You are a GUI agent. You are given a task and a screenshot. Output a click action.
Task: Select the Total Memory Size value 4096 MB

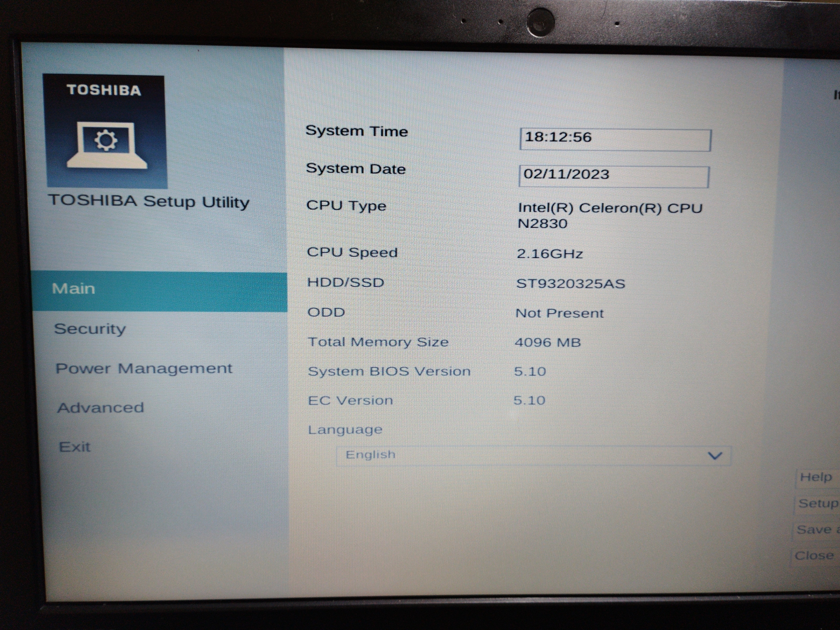pyautogui.click(x=548, y=342)
